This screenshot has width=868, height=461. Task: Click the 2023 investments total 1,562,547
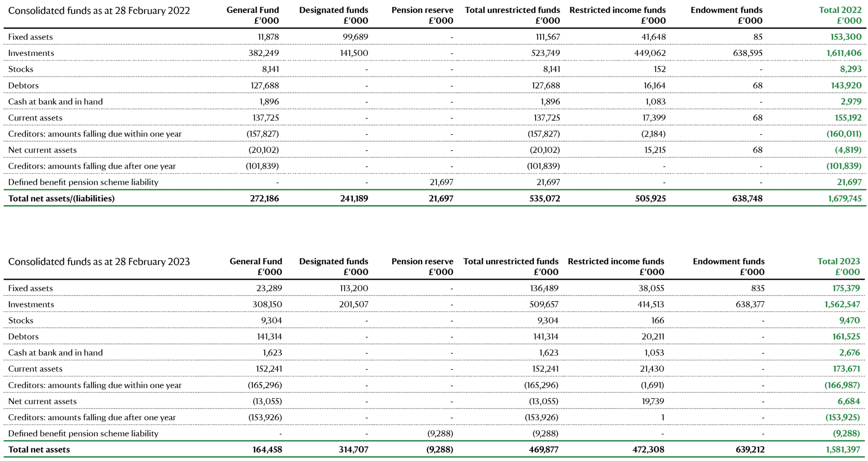click(842, 304)
